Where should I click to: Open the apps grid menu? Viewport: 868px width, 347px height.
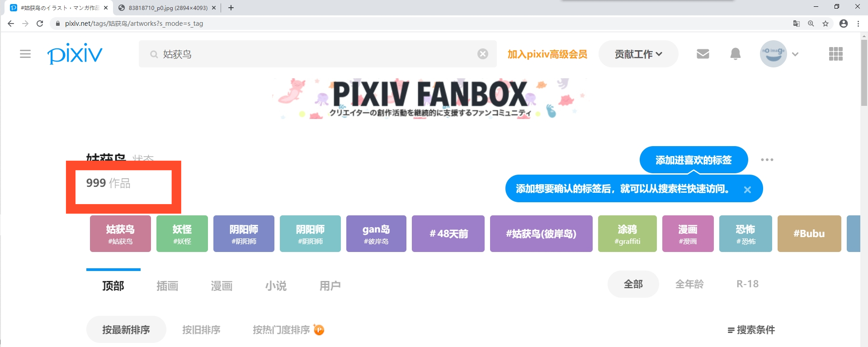click(x=836, y=54)
